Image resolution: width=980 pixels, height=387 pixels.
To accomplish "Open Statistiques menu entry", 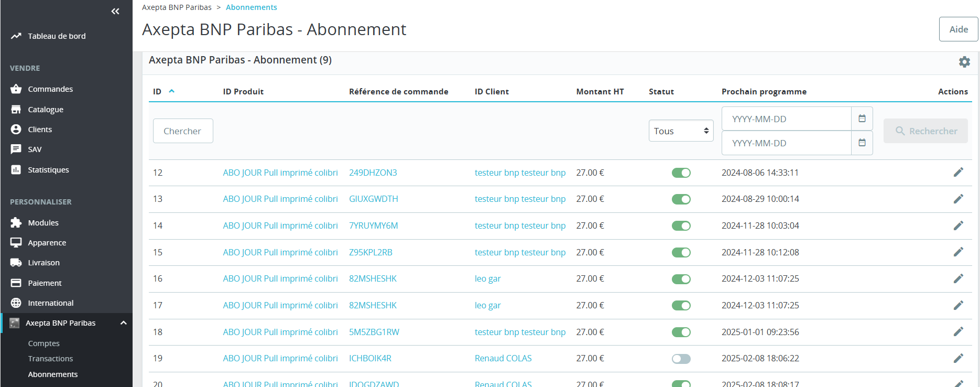I will point(48,169).
